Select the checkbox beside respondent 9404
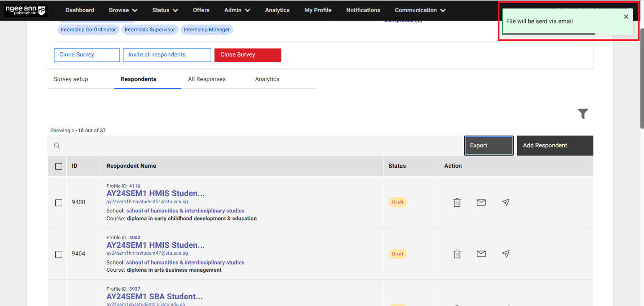 [58, 254]
